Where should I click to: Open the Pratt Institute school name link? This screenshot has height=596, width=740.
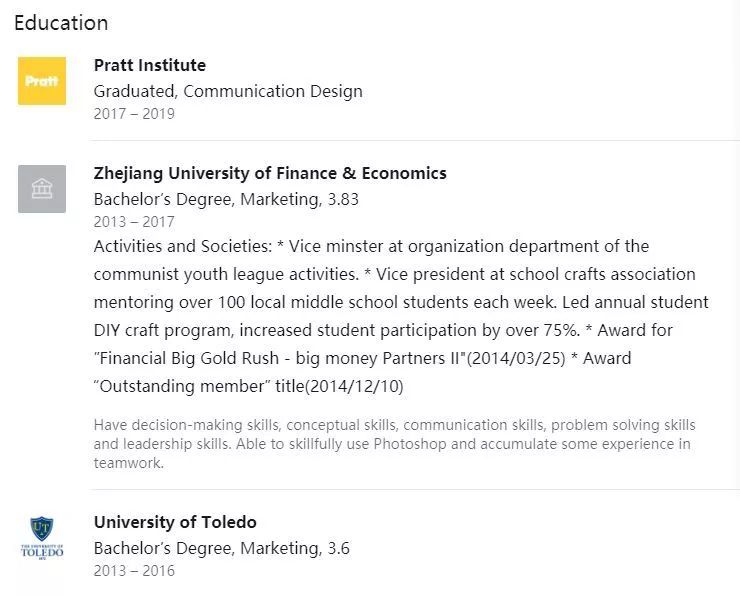[x=150, y=65]
